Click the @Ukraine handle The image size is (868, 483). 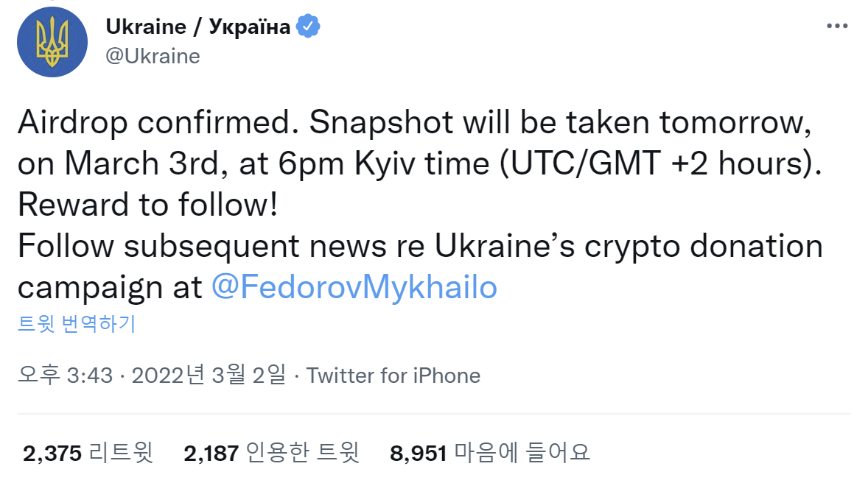(x=153, y=56)
